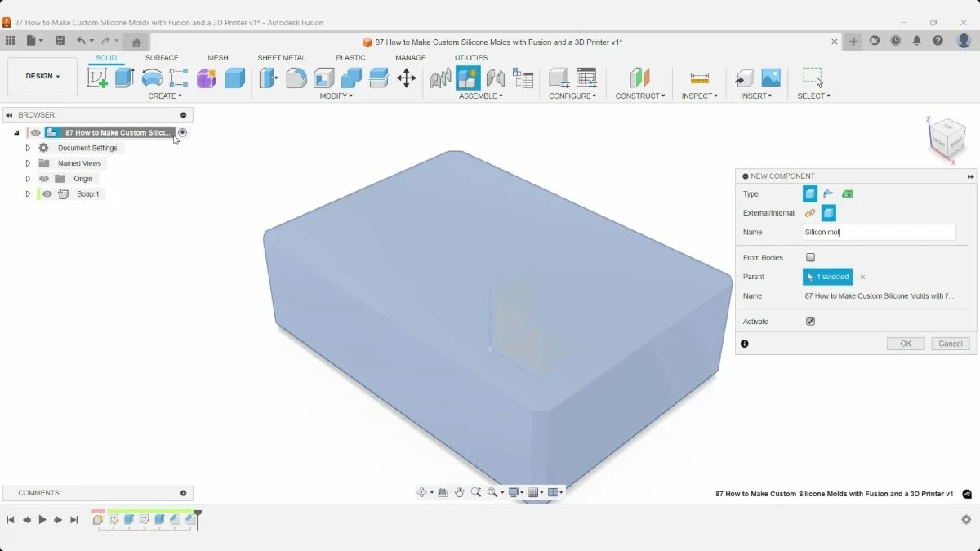The width and height of the screenshot is (980, 551).
Task: Select the Extrude tool
Action: click(x=124, y=78)
